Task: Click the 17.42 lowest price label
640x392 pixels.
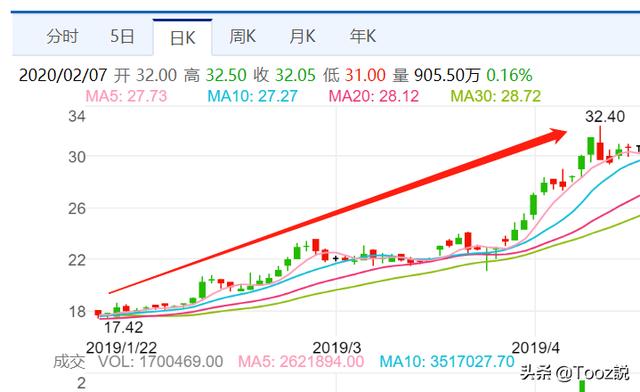Action: (x=123, y=327)
